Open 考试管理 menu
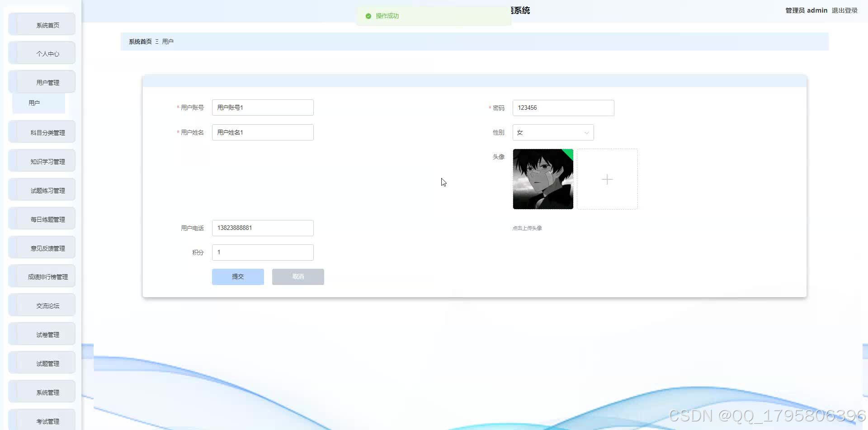The height and width of the screenshot is (430, 868). click(x=42, y=421)
